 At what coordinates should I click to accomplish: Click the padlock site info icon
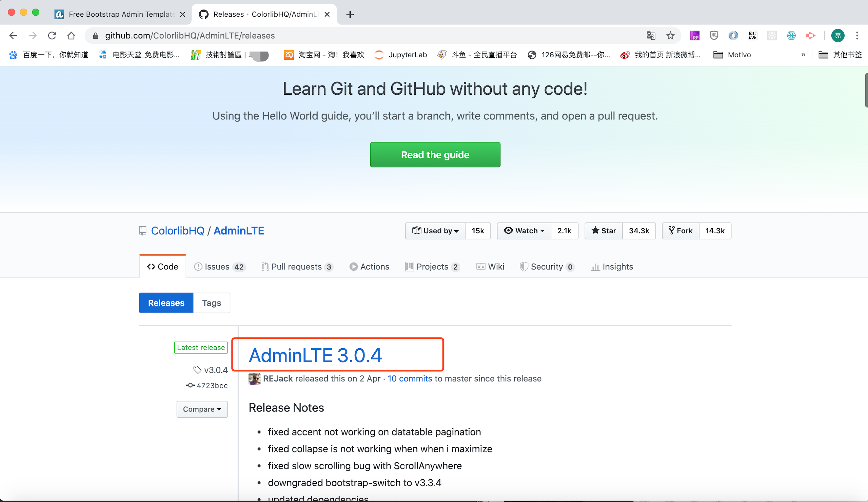pyautogui.click(x=95, y=36)
